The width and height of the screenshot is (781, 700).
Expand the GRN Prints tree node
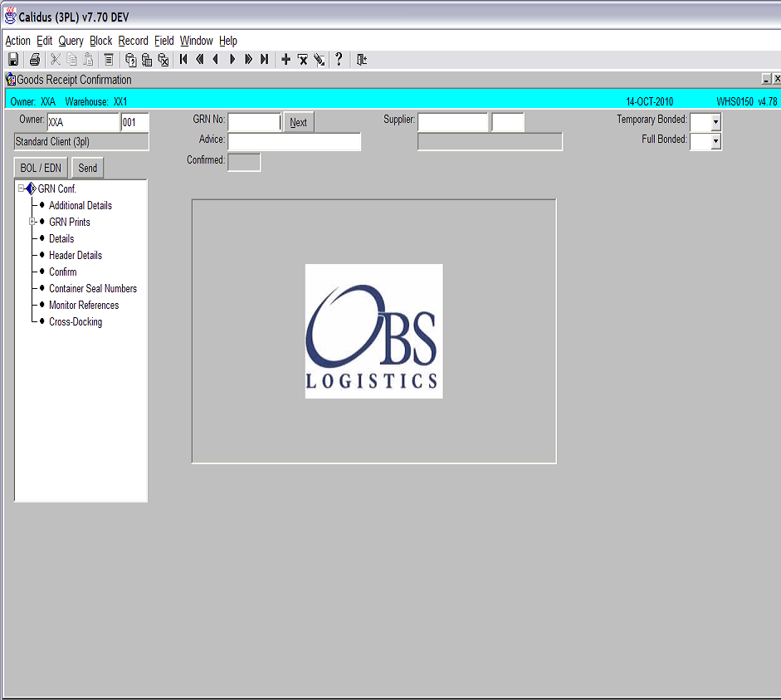pyautogui.click(x=32, y=222)
